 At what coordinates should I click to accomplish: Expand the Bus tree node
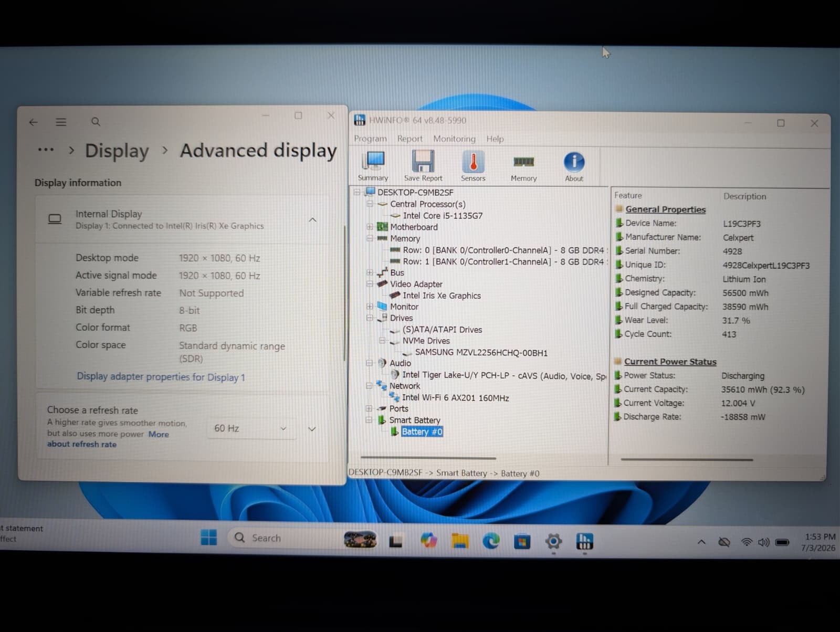370,272
